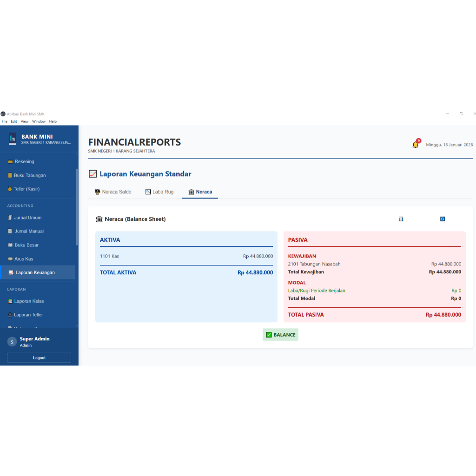This screenshot has height=476, width=476.
Task: Click the Teller (Kasir) money bag icon
Action: click(10, 189)
